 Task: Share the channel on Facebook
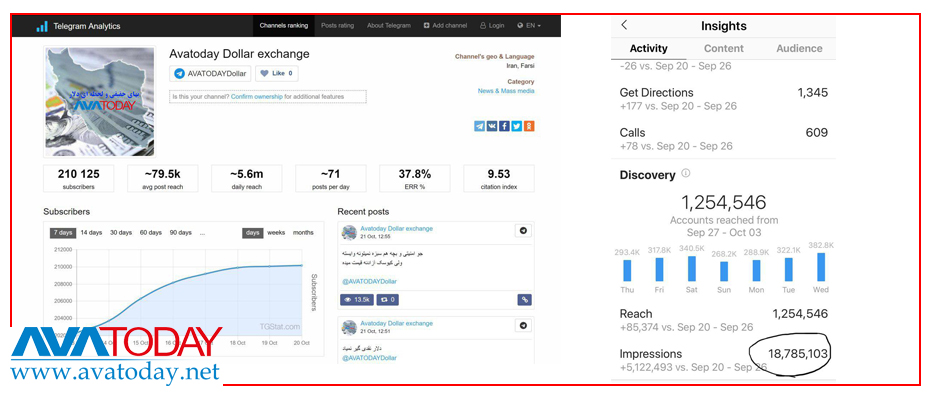(504, 126)
